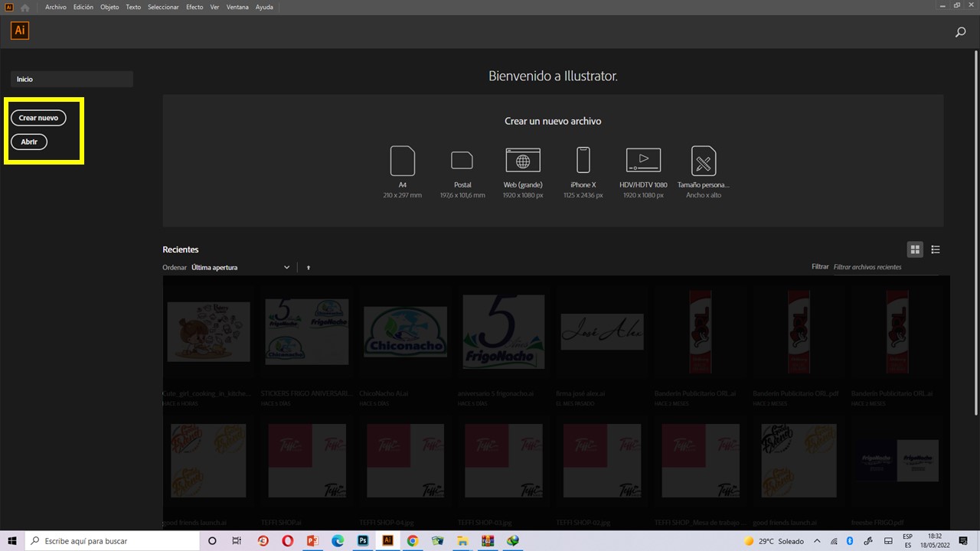Viewport: 980px width, 551px height.
Task: Click the large orange Ai logo
Action: click(20, 31)
